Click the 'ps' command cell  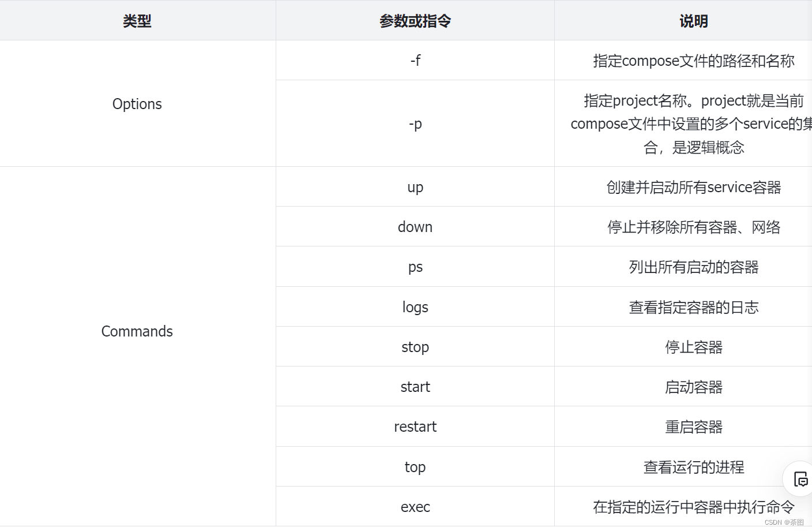coord(415,267)
